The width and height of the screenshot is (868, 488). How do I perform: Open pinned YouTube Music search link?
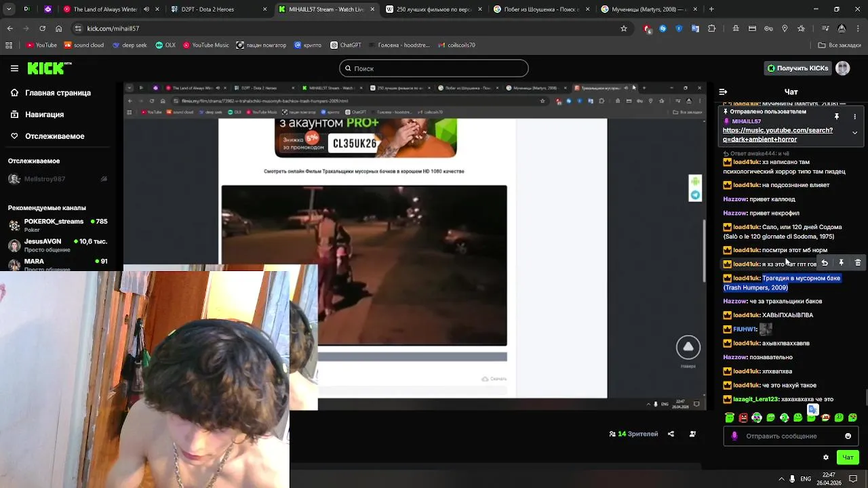[x=778, y=134]
